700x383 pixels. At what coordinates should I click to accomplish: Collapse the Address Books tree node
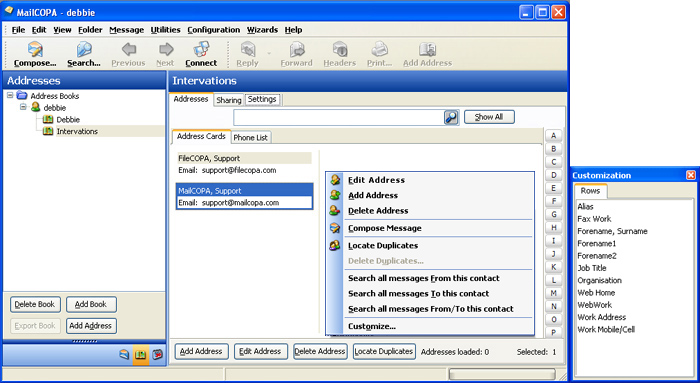click(x=10, y=95)
